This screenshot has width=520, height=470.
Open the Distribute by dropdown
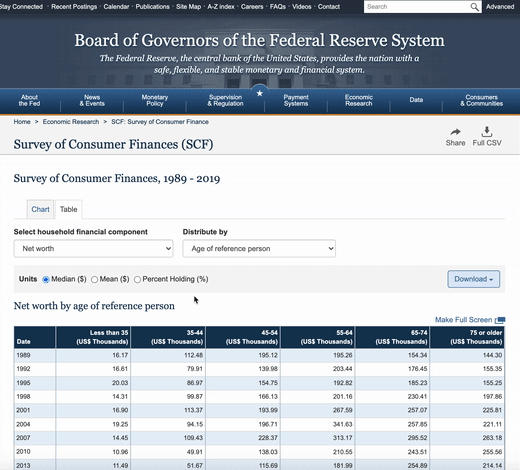click(259, 249)
